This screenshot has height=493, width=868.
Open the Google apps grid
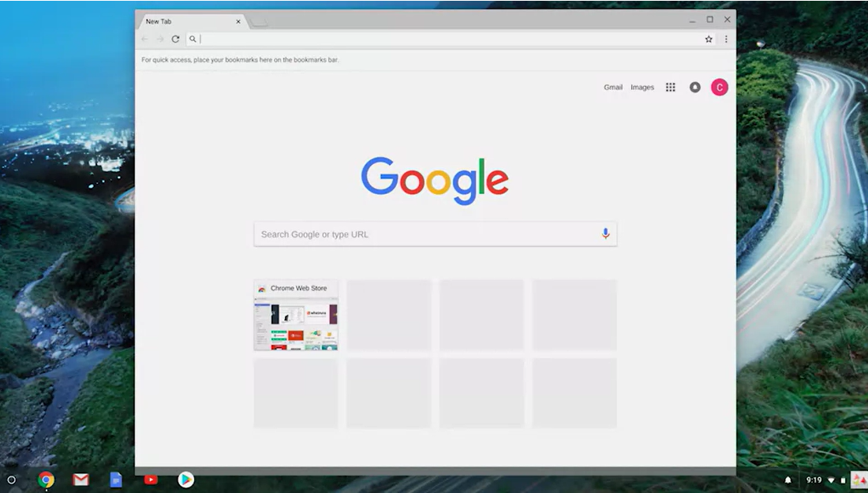point(671,87)
